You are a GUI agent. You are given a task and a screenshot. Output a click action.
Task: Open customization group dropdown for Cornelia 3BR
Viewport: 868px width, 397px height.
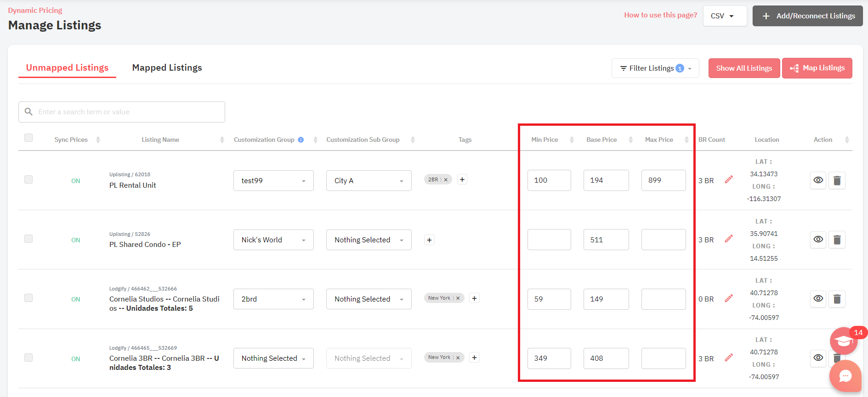(273, 358)
